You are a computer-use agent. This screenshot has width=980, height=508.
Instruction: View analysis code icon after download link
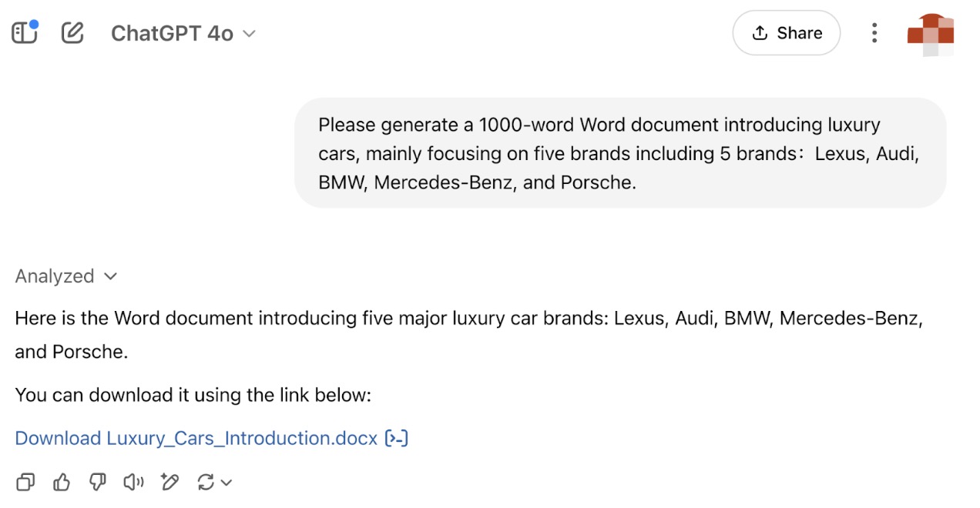coord(396,438)
